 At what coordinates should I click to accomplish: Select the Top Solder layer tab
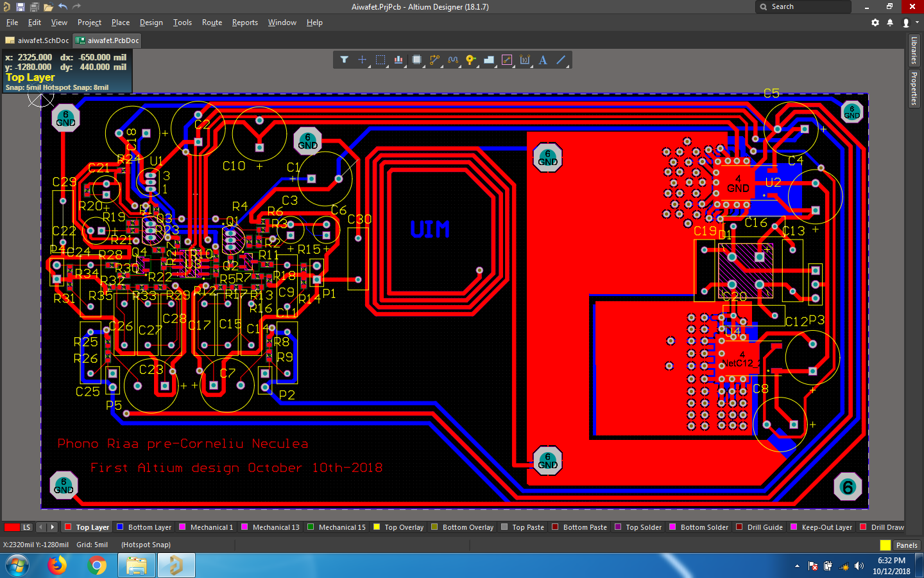(638, 527)
